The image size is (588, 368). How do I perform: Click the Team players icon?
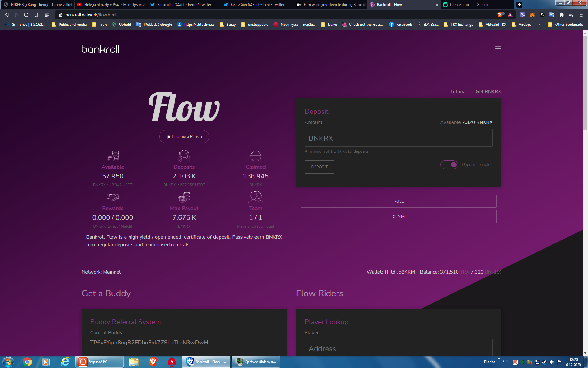[255, 197]
